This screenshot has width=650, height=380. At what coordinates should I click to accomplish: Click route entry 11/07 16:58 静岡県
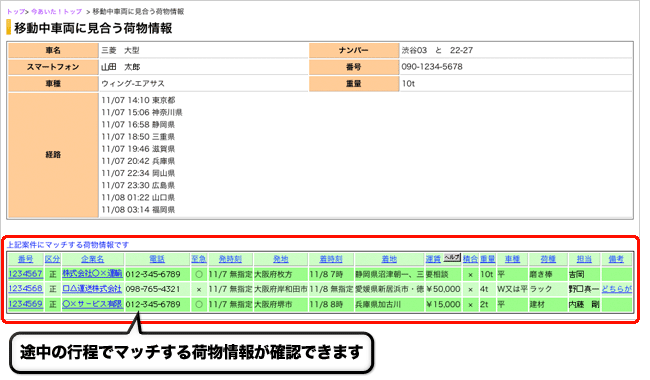[138, 125]
